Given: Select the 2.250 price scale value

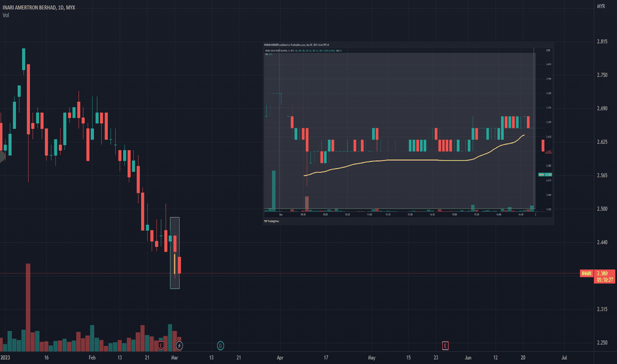Looking at the screenshot, I should pos(602,343).
